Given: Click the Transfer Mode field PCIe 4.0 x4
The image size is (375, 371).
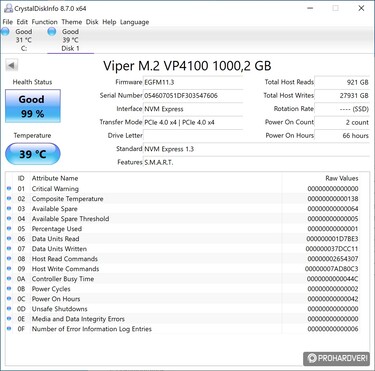Looking at the screenshot, I should point(193,122).
